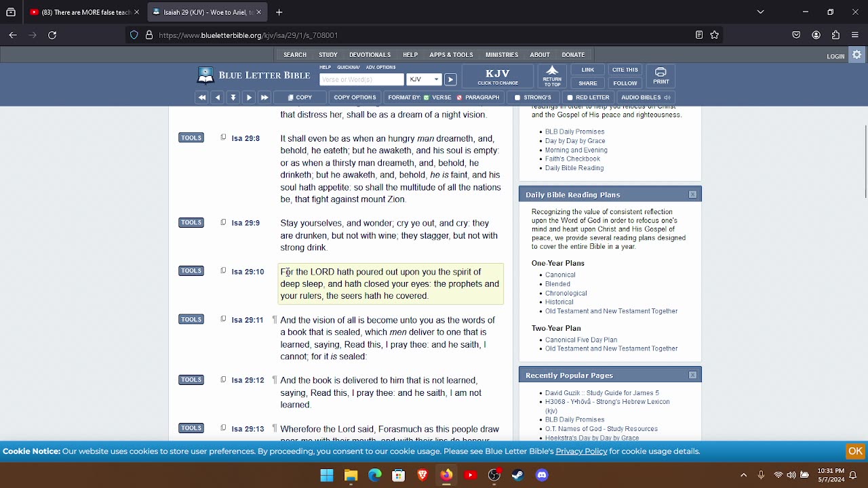868x488 pixels.
Task: Reload the page in browser
Action: pos(52,35)
